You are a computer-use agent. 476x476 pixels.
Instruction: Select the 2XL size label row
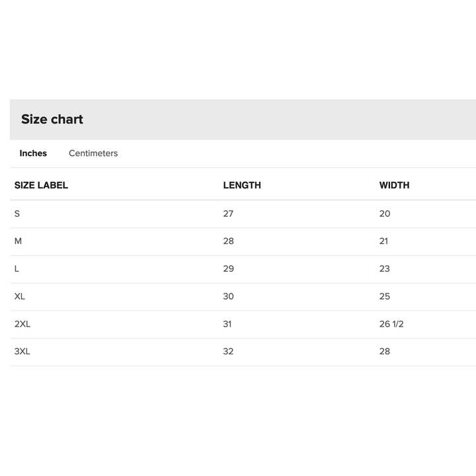(x=22, y=324)
